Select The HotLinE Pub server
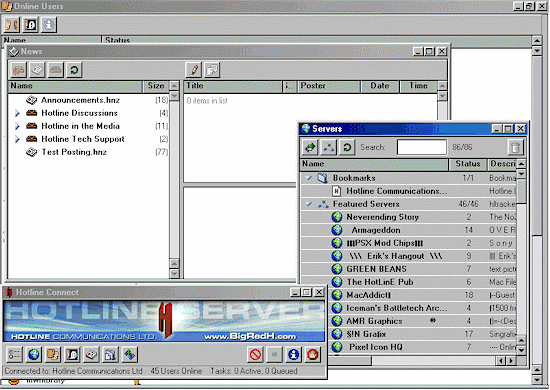The image size is (550, 390). (408, 282)
